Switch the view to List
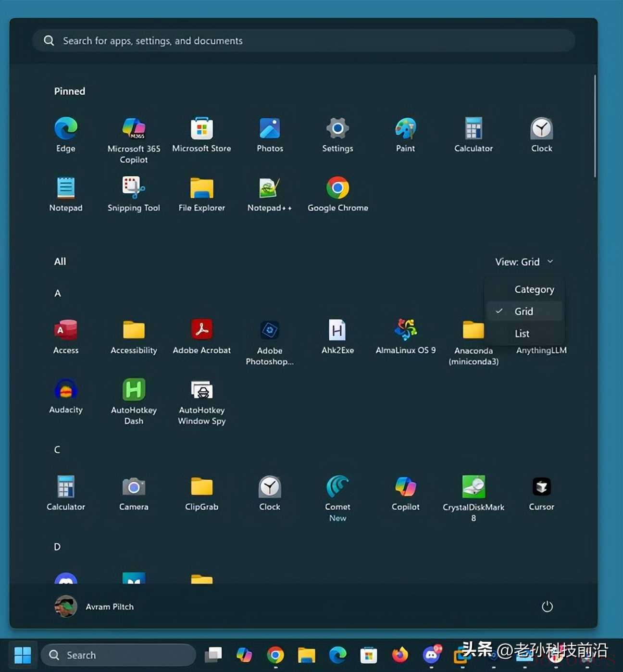Viewport: 623px width, 672px height. tap(522, 334)
